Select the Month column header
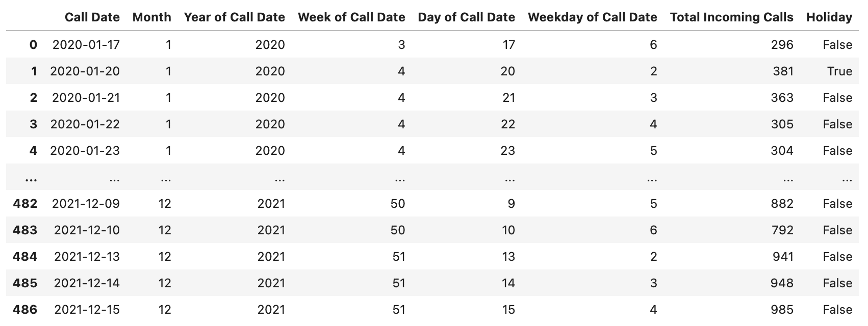868x326 pixels. pos(151,17)
